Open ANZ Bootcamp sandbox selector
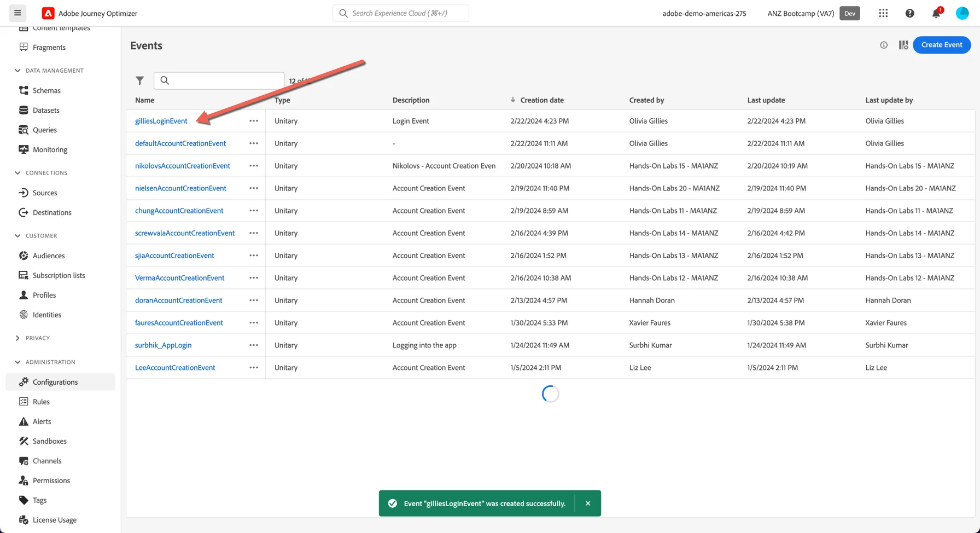The width and height of the screenshot is (980, 533). coord(813,13)
